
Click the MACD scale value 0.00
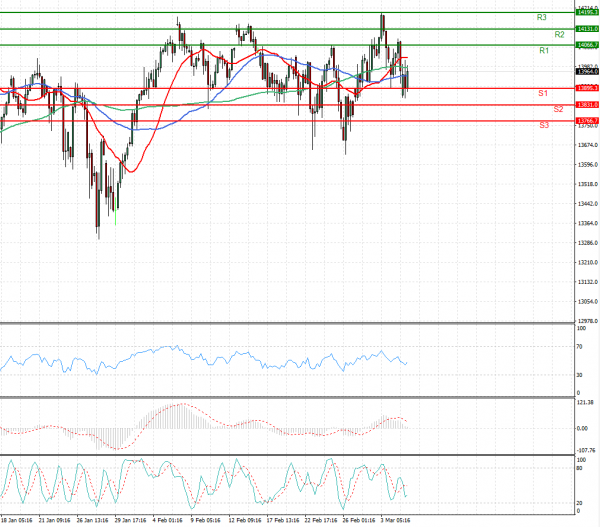[x=582, y=428]
